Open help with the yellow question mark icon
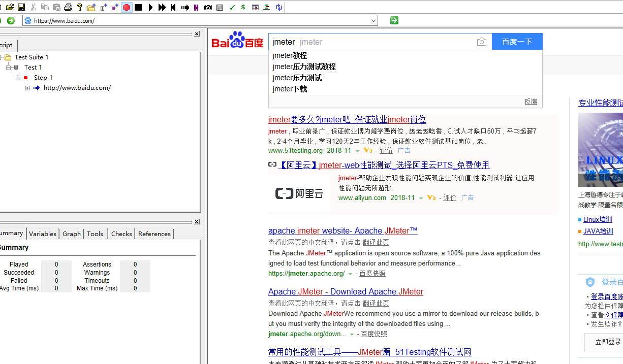 point(80,7)
